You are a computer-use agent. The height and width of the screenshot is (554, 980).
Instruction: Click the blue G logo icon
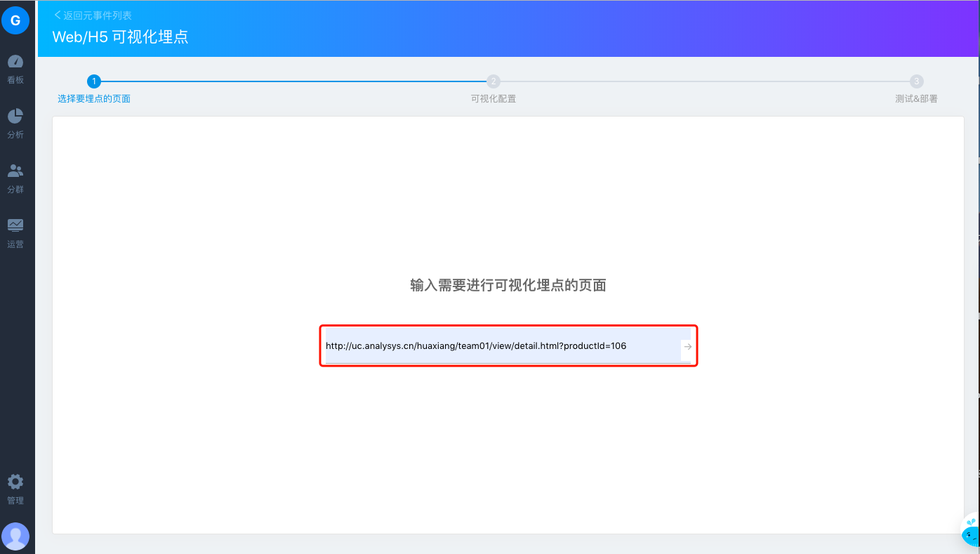click(x=15, y=20)
